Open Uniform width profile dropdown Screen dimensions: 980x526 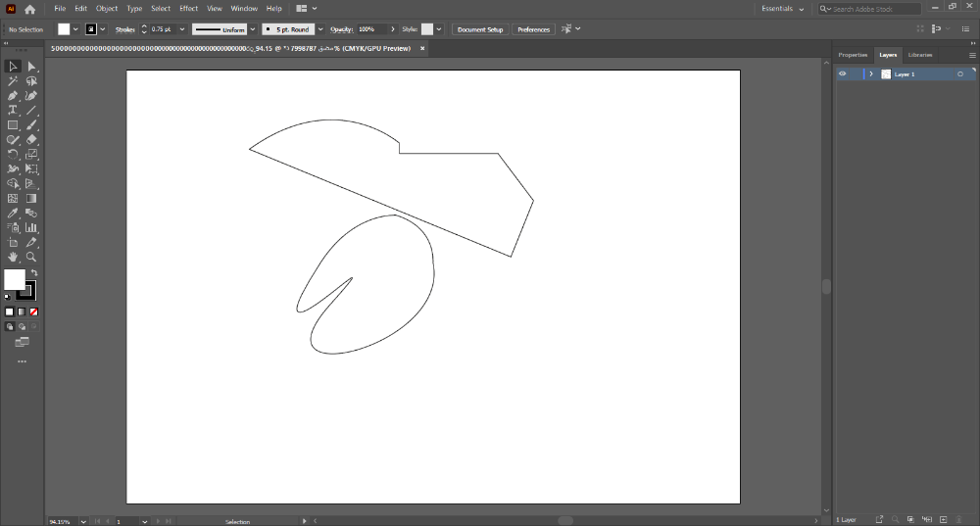point(253,29)
